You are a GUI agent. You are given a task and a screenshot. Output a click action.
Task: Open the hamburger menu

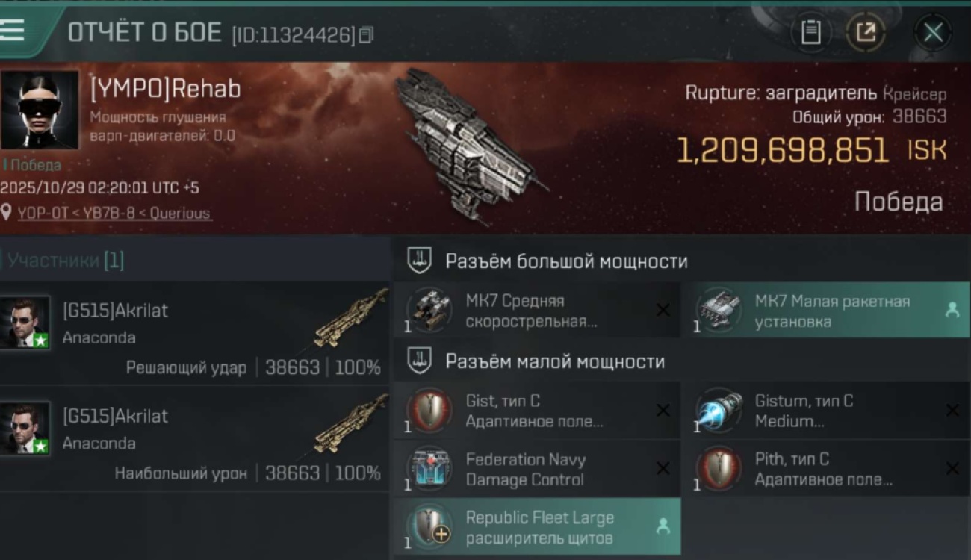[x=13, y=31]
